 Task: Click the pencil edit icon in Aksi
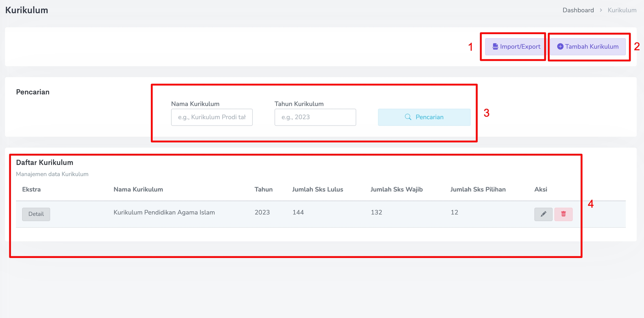(x=543, y=214)
